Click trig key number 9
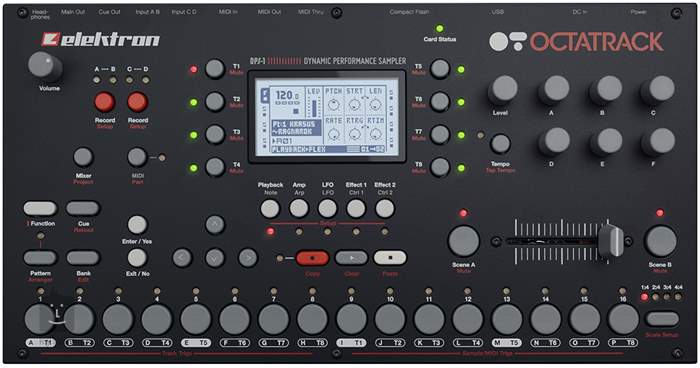 (351, 319)
